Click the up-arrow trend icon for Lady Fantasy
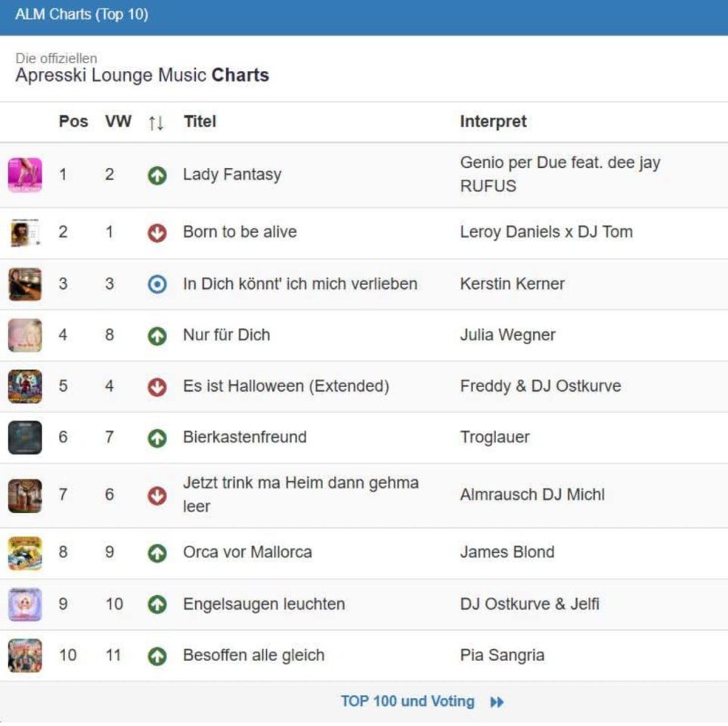This screenshot has height=726, width=728. [156, 175]
